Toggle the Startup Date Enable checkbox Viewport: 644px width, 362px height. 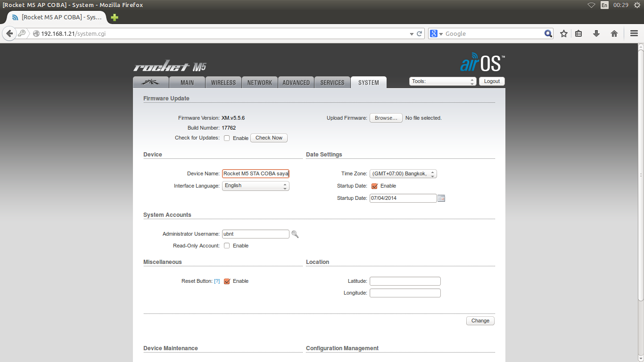(375, 186)
